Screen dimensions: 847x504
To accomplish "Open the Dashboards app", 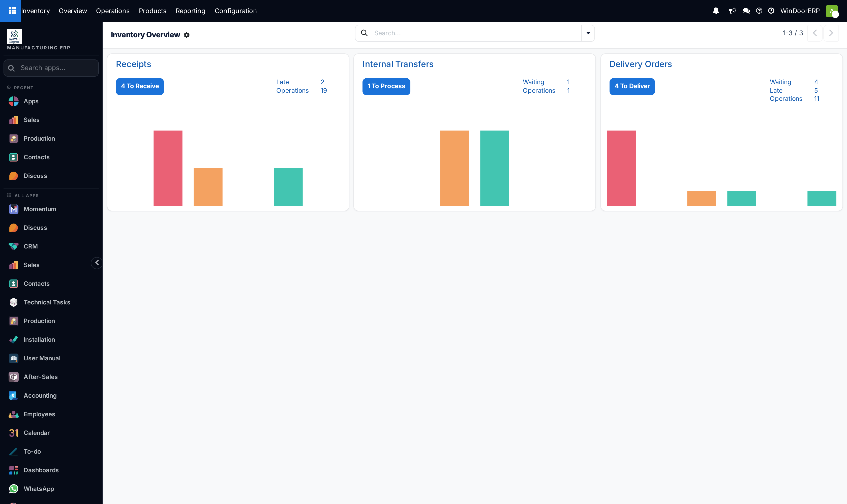I will (51, 471).
